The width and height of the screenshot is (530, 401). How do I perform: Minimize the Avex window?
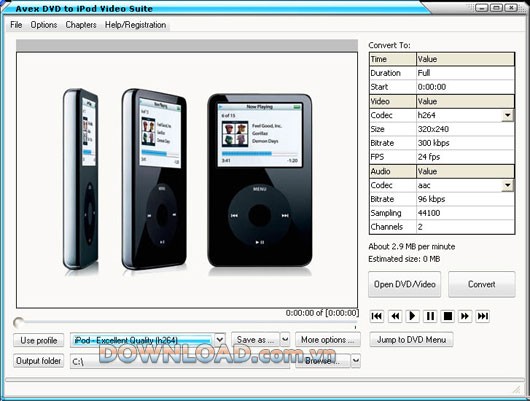pos(481,7)
